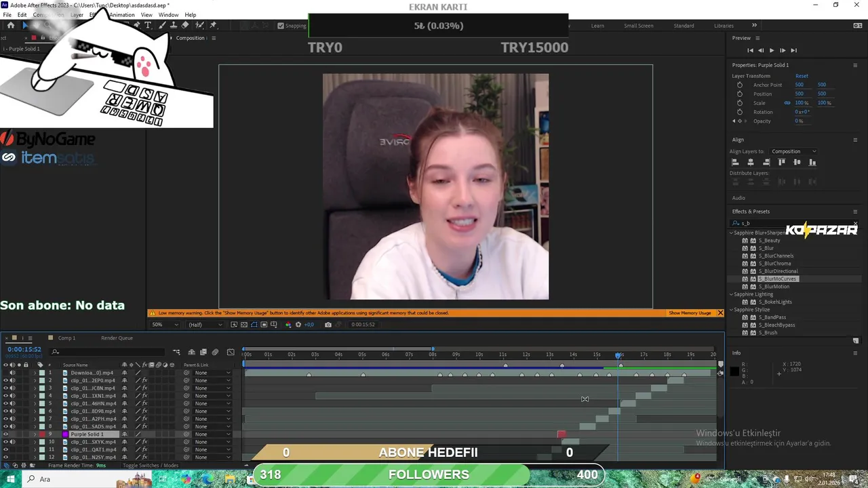Switch to Comp 1 timeline tab
The height and width of the screenshot is (488, 868).
pyautogui.click(x=66, y=338)
